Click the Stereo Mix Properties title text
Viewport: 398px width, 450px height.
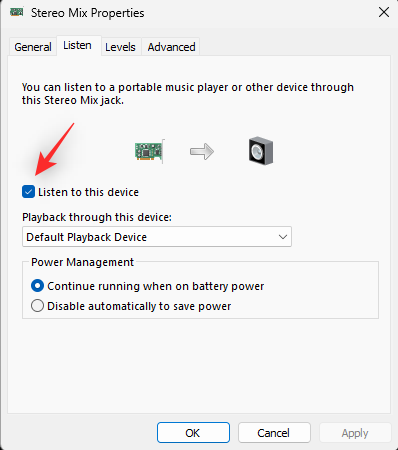[x=88, y=13]
